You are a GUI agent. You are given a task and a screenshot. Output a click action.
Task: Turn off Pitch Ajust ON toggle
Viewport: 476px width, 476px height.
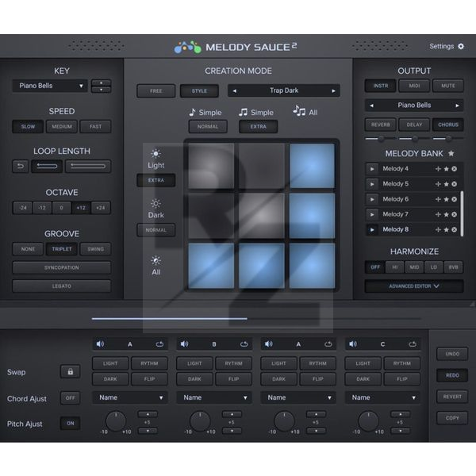pos(70,423)
